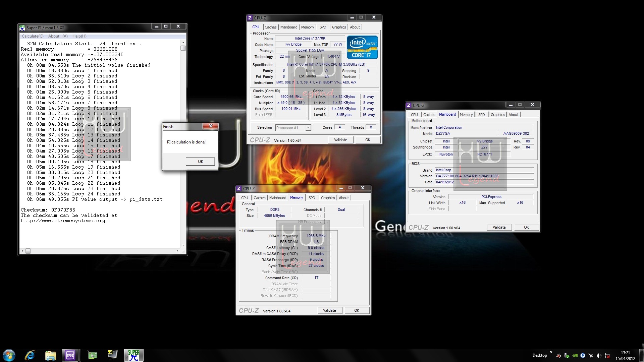
Task: Click OK in the Memory CPU-Z window
Action: coord(357,310)
